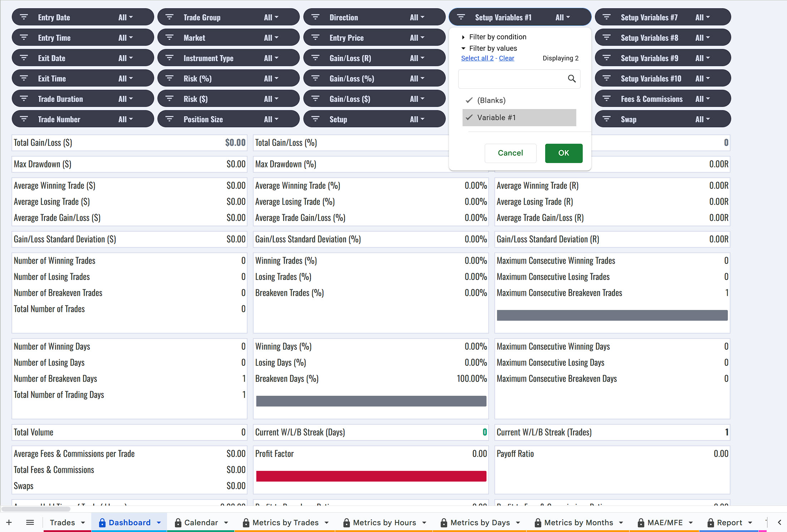
Task: Click the filter icon on Direction slicer
Action: (x=316, y=17)
